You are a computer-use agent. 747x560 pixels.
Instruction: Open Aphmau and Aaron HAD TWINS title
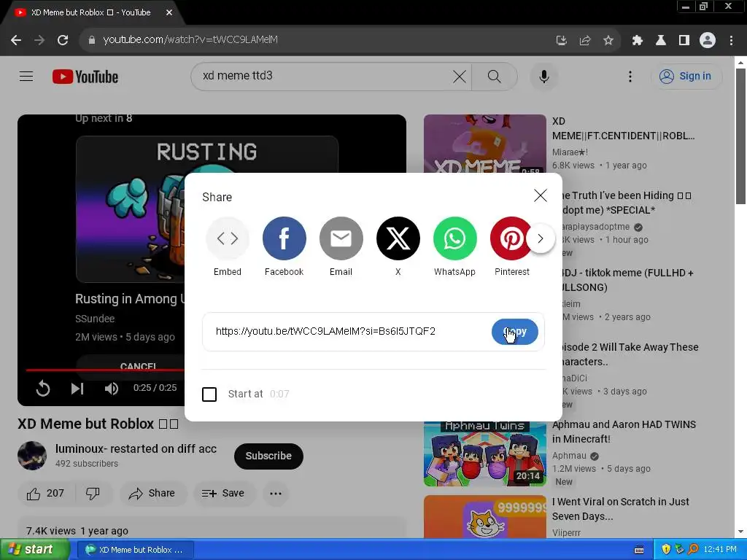tap(624, 432)
